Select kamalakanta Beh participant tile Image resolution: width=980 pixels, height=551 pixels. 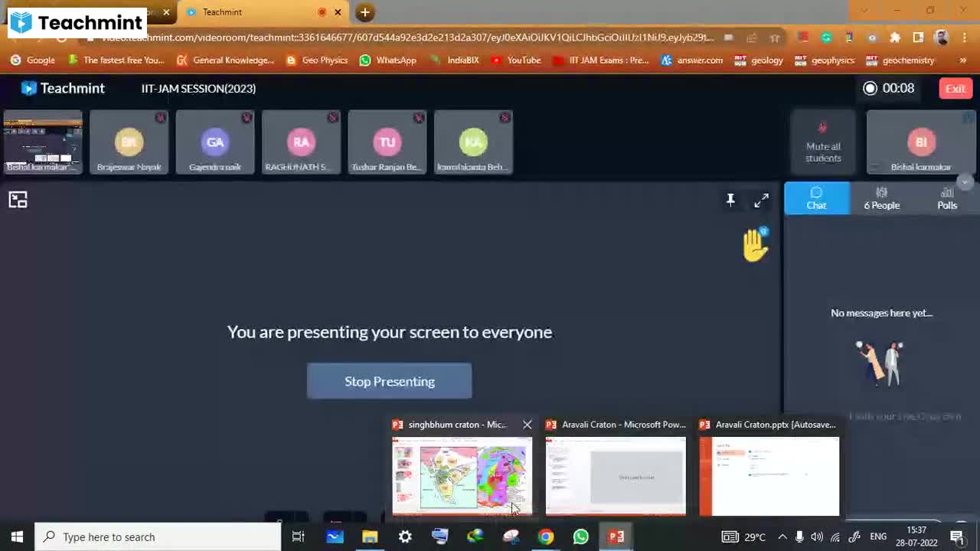[473, 142]
